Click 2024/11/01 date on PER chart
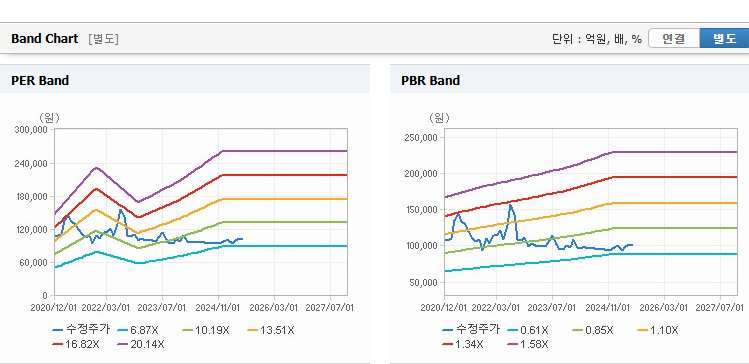The width and height of the screenshot is (749, 364). tap(218, 307)
